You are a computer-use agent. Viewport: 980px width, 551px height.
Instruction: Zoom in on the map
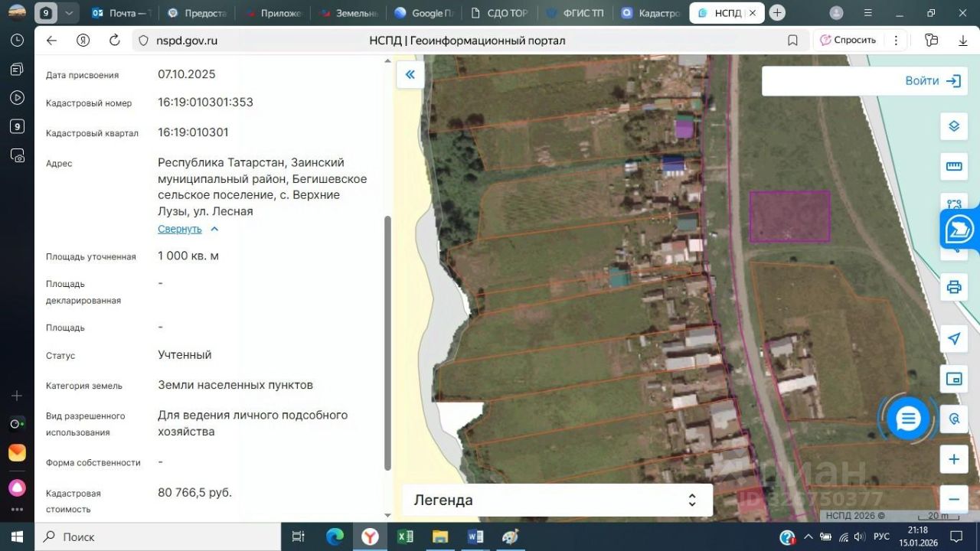point(954,459)
